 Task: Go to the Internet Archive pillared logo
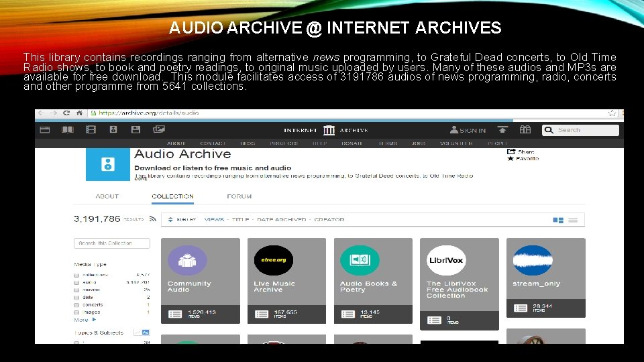pos(329,130)
